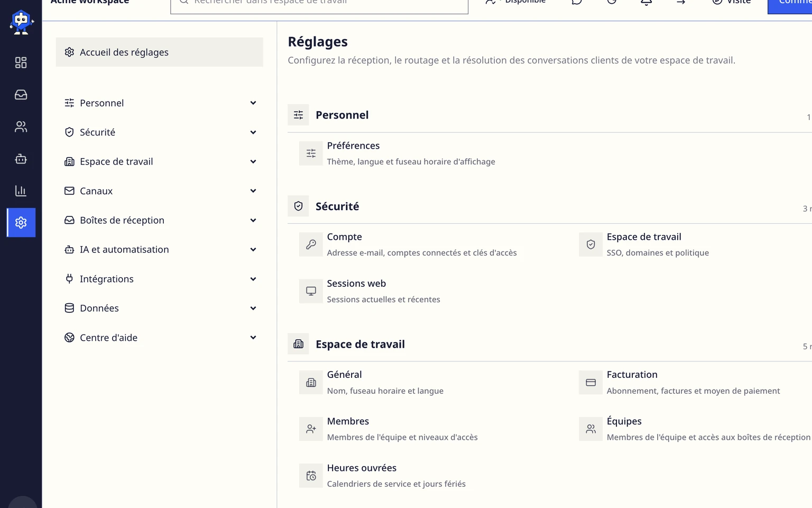Click the add-user icon next to Membres
The width and height of the screenshot is (812, 508).
click(x=311, y=429)
